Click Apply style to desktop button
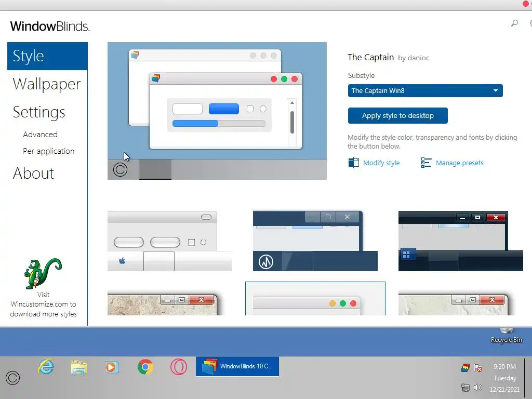532x399 pixels. coord(397,116)
